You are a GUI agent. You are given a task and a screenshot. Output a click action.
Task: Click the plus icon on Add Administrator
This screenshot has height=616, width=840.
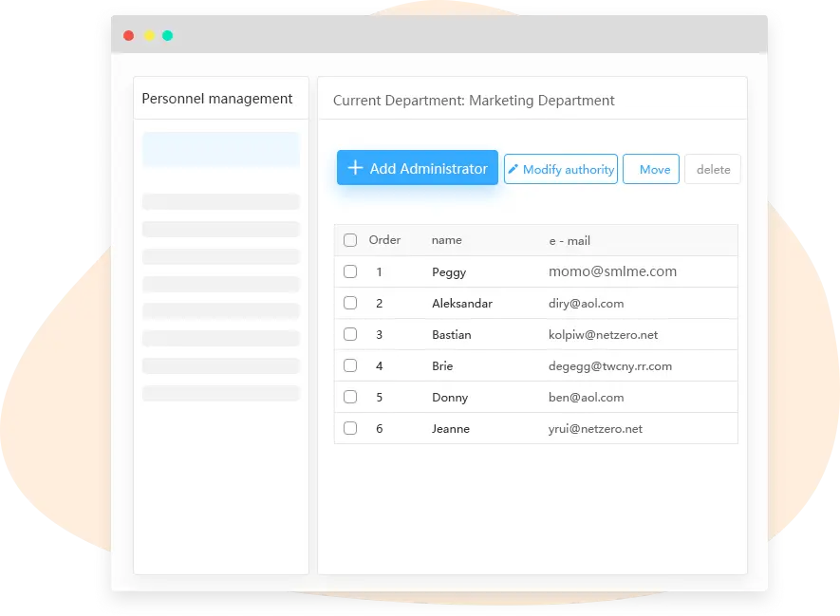coord(355,168)
